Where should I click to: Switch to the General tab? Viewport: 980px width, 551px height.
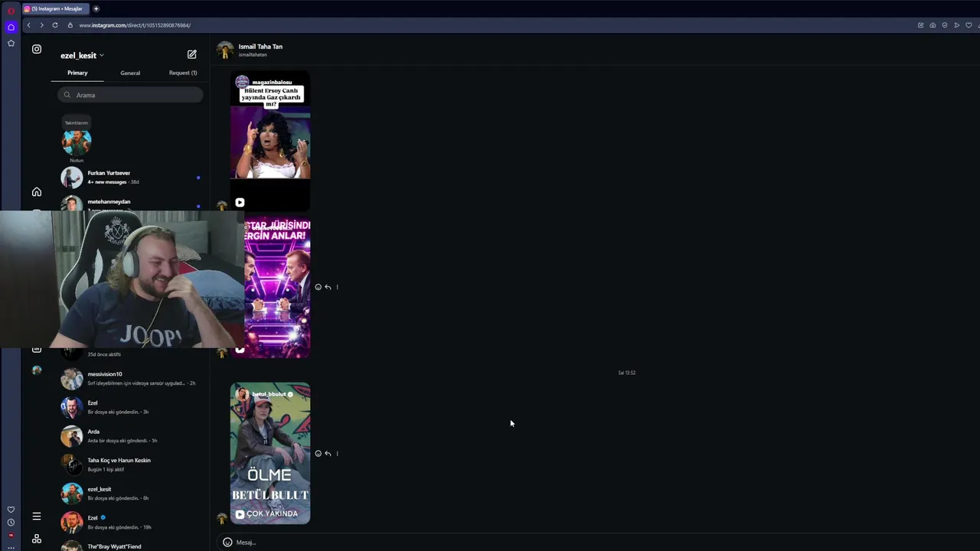click(x=130, y=73)
